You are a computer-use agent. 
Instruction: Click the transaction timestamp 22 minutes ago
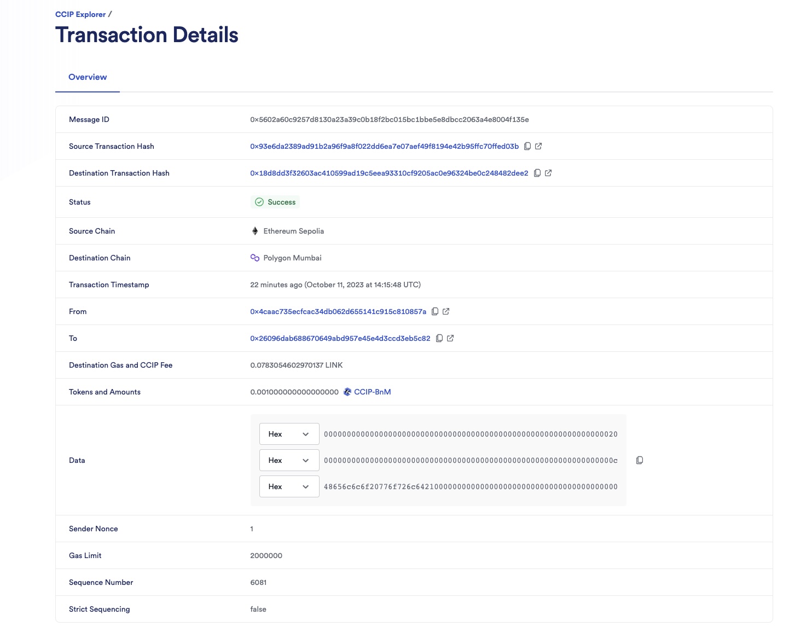point(335,285)
